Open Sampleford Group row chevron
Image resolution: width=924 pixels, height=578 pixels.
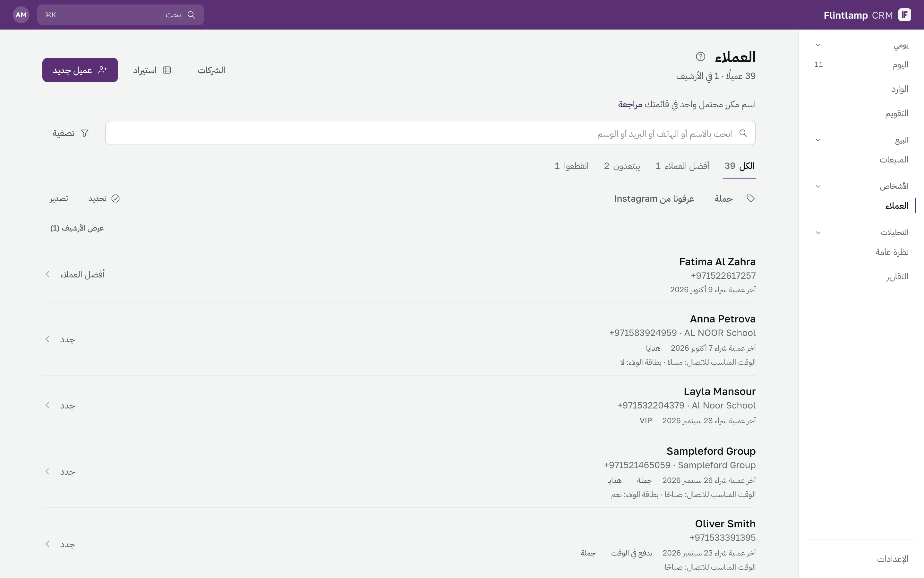tap(47, 472)
